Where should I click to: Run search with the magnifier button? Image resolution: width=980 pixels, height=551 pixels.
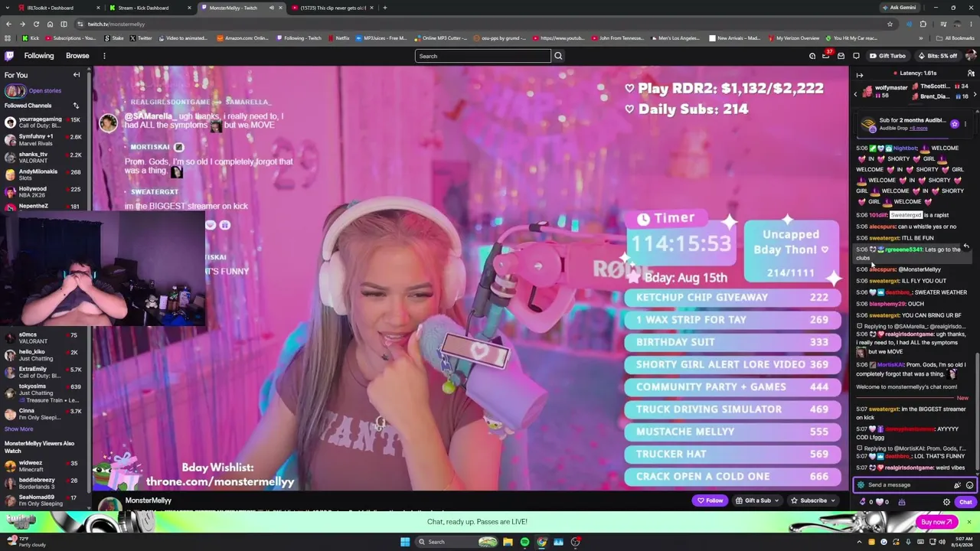point(558,56)
